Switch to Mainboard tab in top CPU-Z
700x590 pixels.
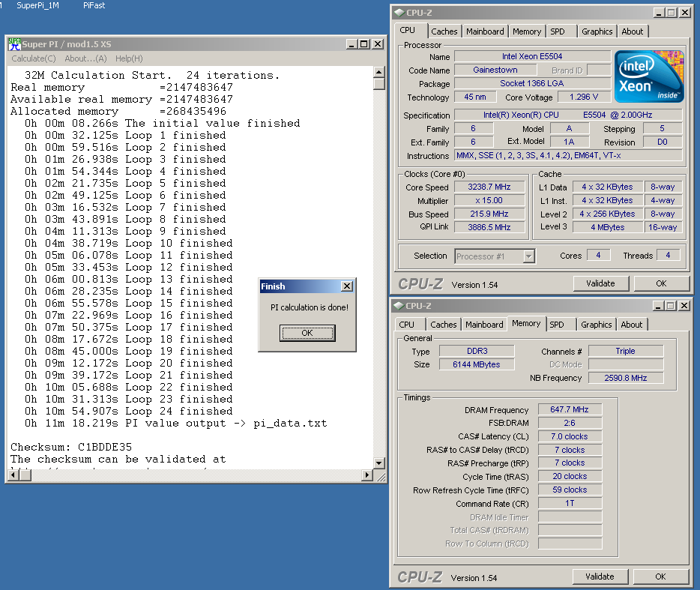tap(485, 31)
